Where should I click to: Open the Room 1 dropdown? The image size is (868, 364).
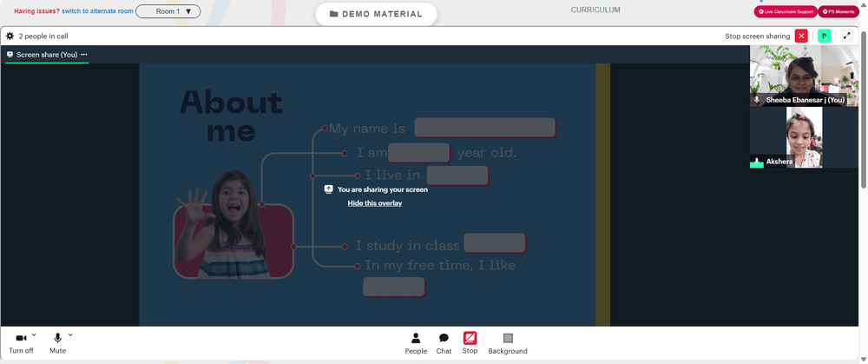point(168,11)
